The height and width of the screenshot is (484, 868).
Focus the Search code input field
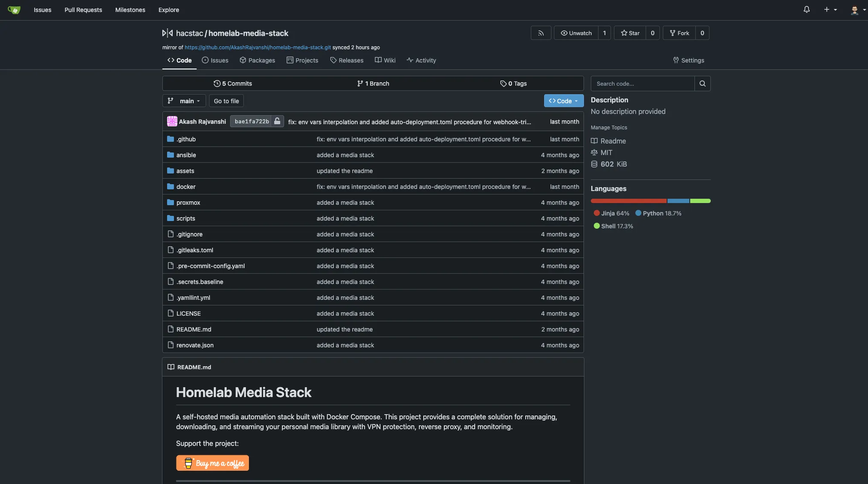[642, 84]
